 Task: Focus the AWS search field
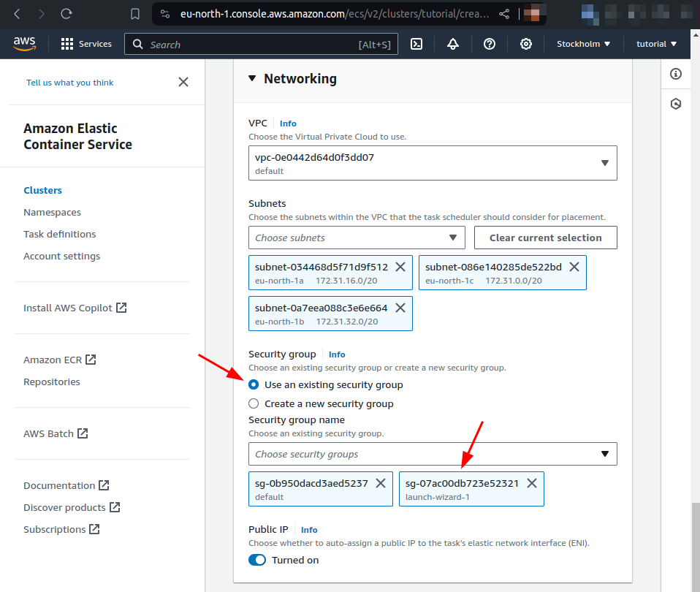tap(261, 44)
